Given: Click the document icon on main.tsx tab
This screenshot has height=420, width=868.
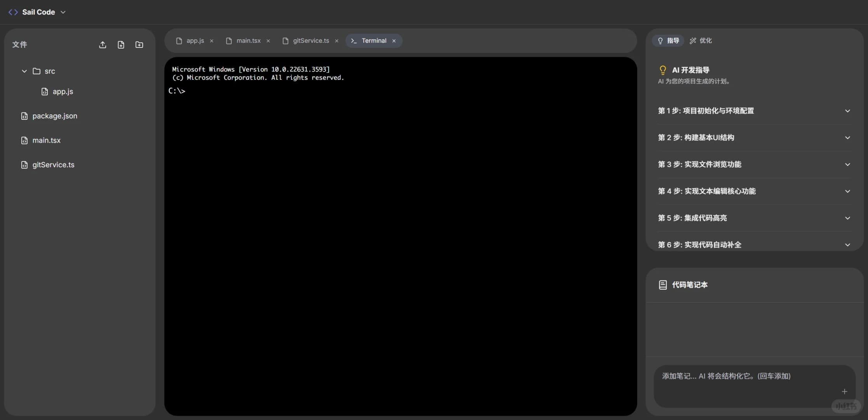Looking at the screenshot, I should [229, 41].
